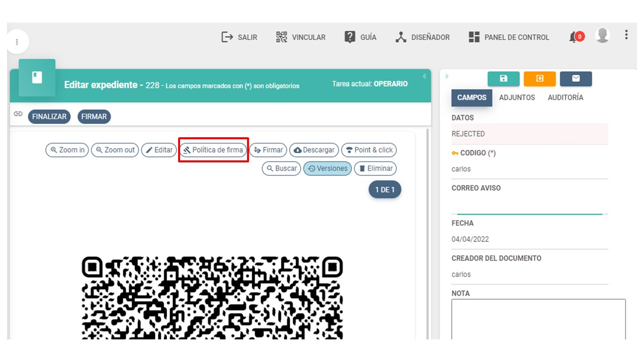Open the left round three-dot menu
The image size is (644, 362).
pyautogui.click(x=17, y=42)
